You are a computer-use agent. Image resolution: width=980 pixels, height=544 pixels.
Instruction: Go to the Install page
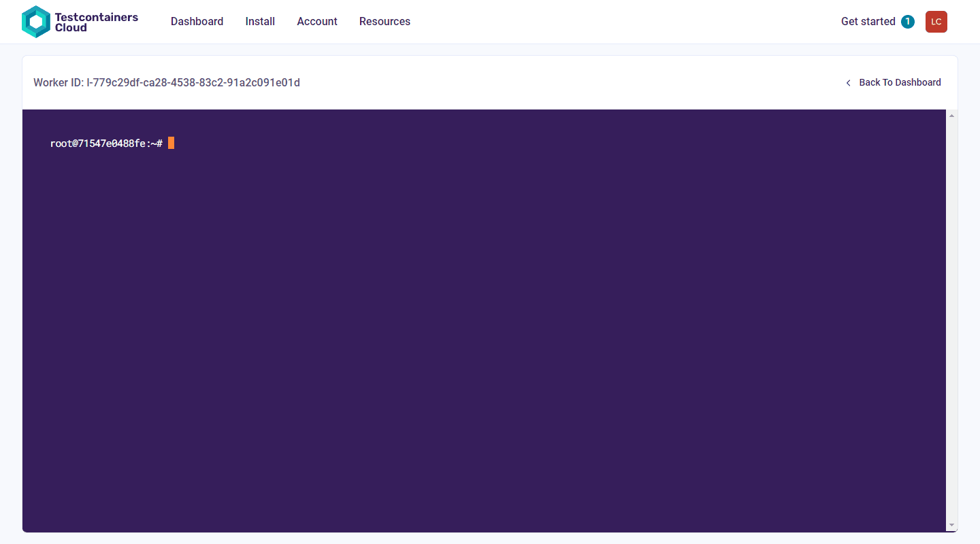pyautogui.click(x=260, y=22)
